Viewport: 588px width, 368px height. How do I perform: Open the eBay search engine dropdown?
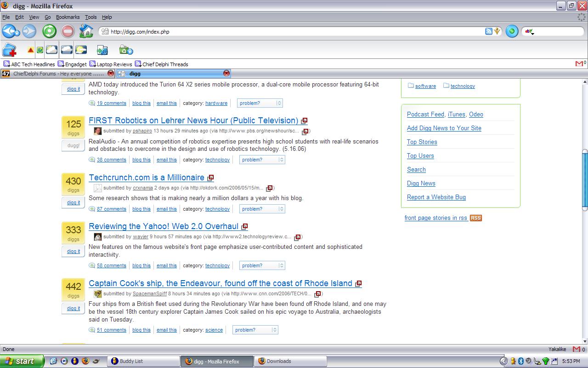tap(530, 32)
